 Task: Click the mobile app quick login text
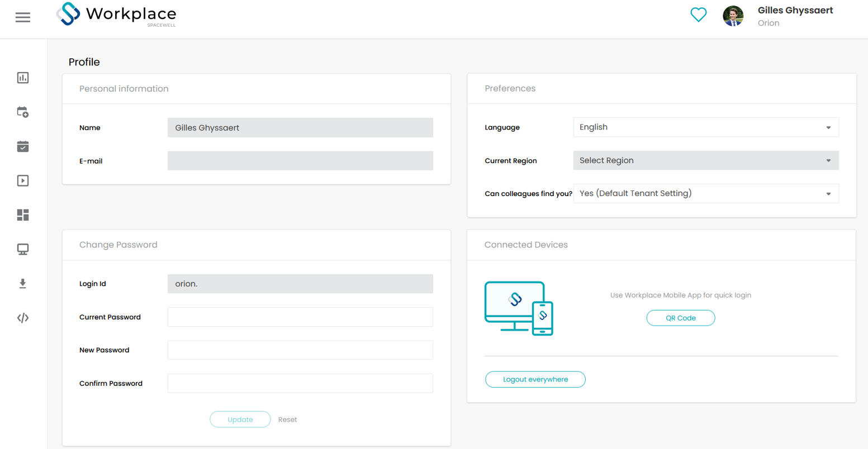tap(681, 295)
